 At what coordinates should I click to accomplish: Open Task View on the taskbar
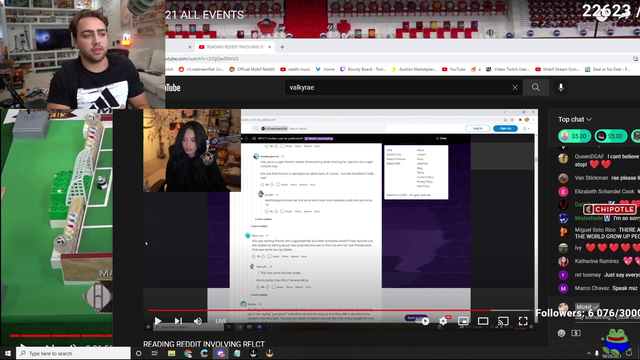155,353
